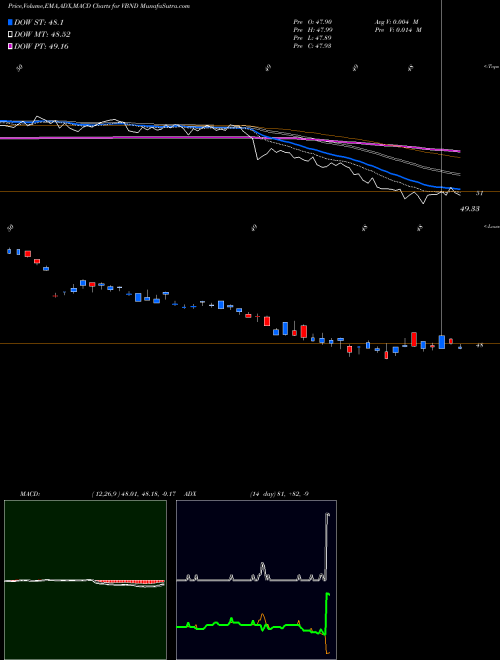The height and width of the screenshot is (660, 500).
Task: Click the magenta DOW PT legend swatch
Action: 10,46
